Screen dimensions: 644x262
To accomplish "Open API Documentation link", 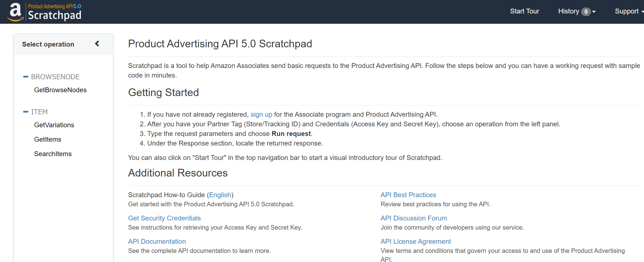I will [157, 242].
